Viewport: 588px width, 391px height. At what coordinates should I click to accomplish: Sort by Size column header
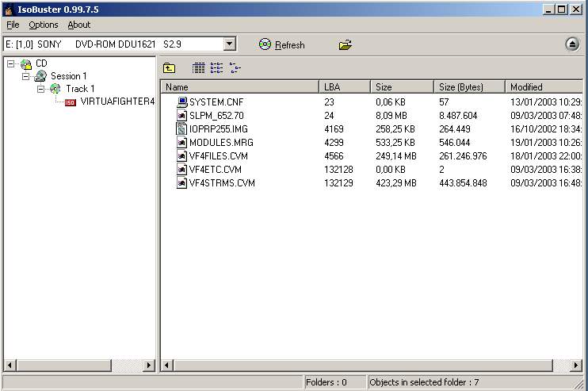[x=402, y=87]
